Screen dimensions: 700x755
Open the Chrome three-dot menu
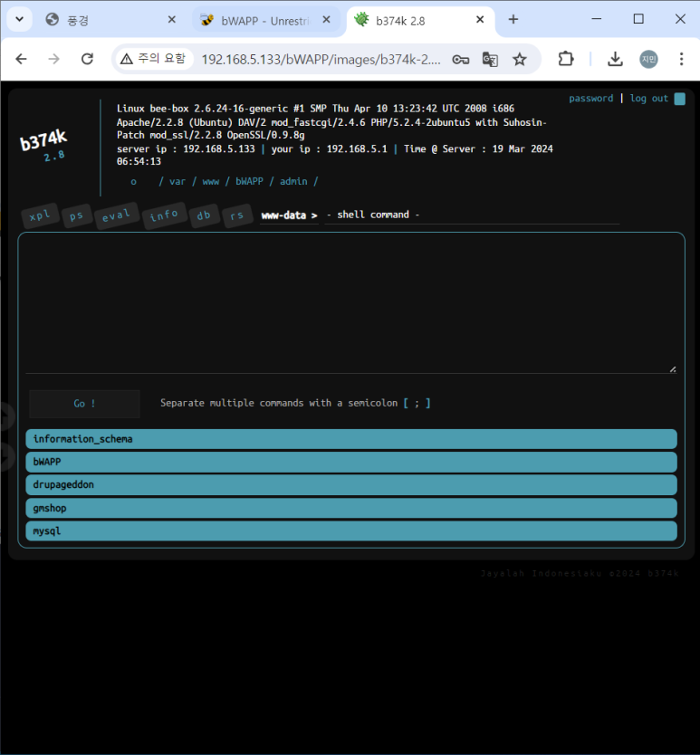point(681,59)
